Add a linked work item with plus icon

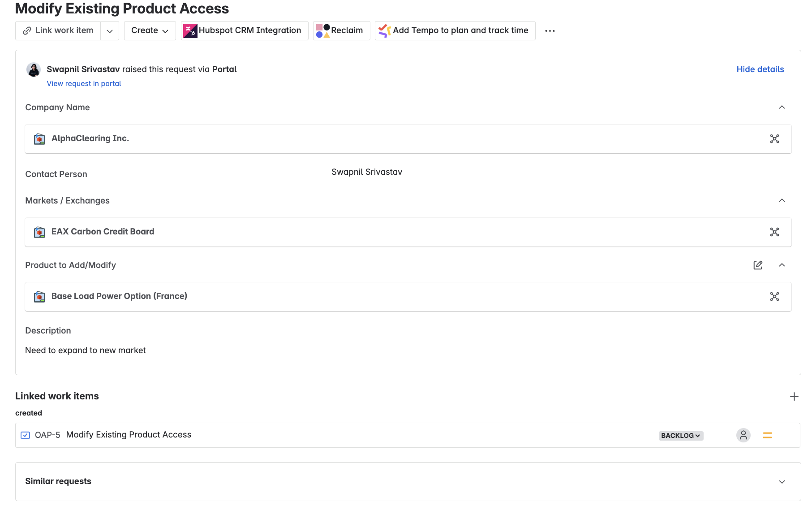point(794,397)
